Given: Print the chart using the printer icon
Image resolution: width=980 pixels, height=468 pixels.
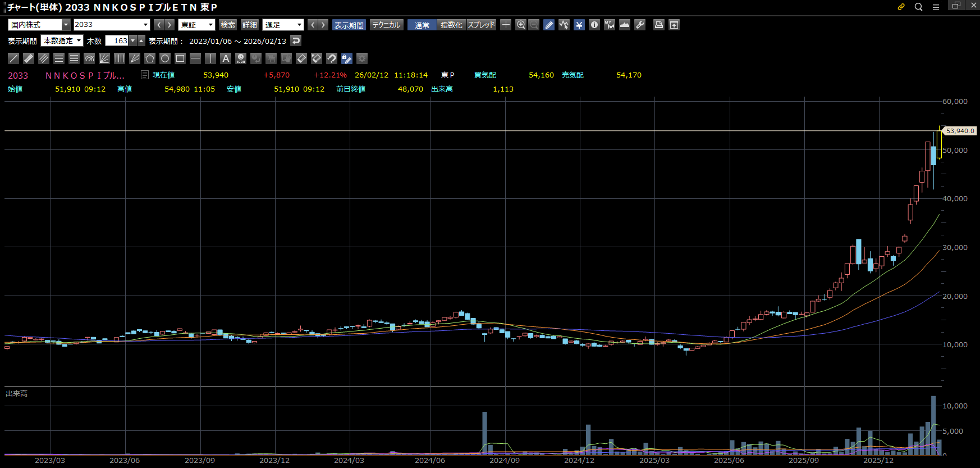Looking at the screenshot, I should coord(659,25).
